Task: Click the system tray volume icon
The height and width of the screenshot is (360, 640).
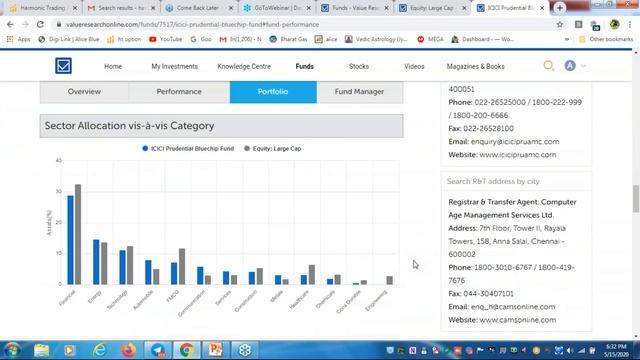Action: (570, 351)
